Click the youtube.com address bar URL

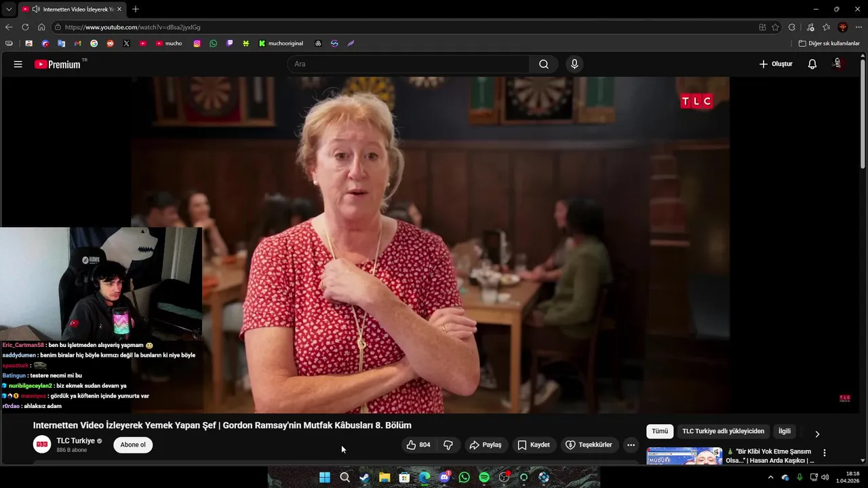tap(132, 27)
